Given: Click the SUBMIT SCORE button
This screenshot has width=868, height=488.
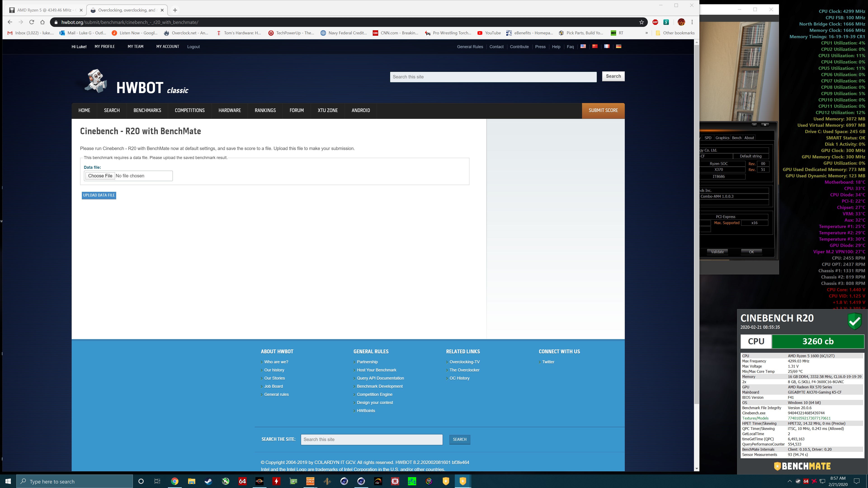Looking at the screenshot, I should coord(603,110).
